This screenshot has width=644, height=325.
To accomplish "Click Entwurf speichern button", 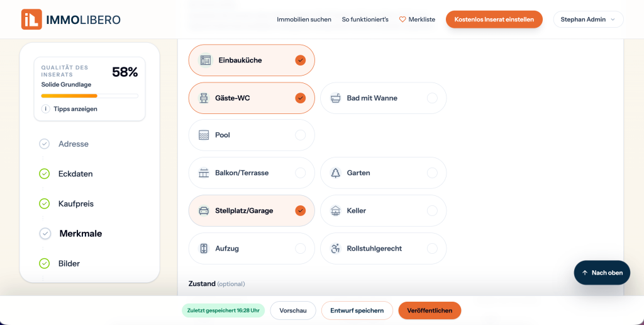I will (357, 311).
